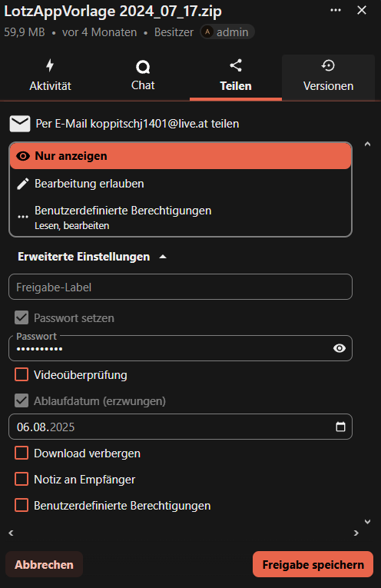Choose Benutzerdefinierte Berechtigungen with Lesen, bearbeiten
Viewport: 381px width, 588px height.
pos(181,217)
